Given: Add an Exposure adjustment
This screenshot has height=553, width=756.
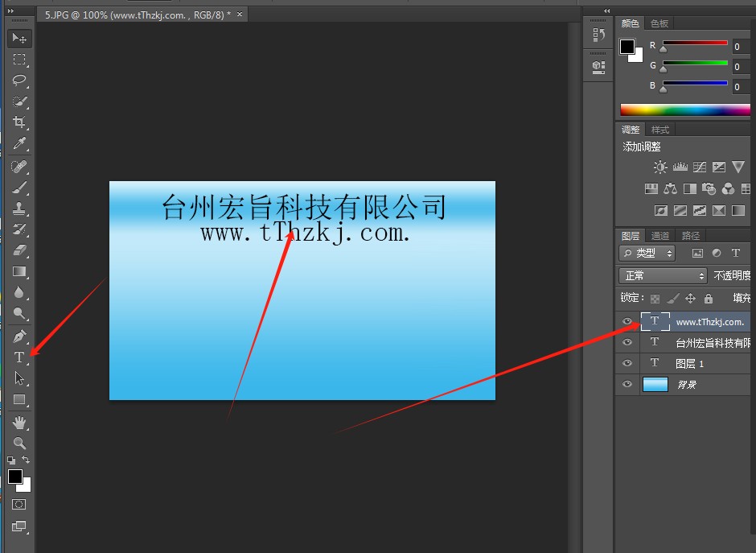Looking at the screenshot, I should point(719,167).
